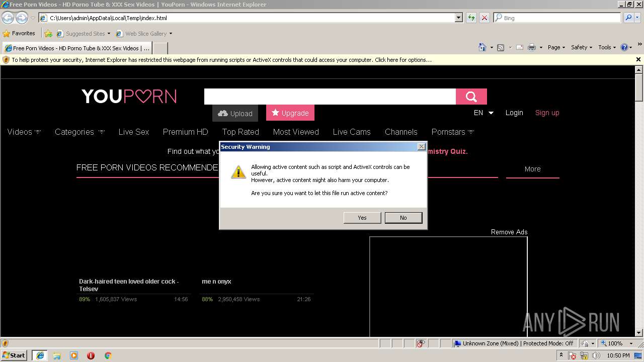This screenshot has height=362, width=644.
Task: Click Yes in the Security Warning dialog
Action: click(x=362, y=218)
